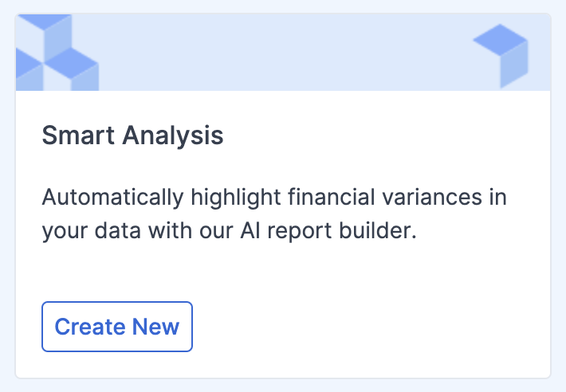
Task: Click "your data" in the second description line
Action: click(x=91, y=231)
